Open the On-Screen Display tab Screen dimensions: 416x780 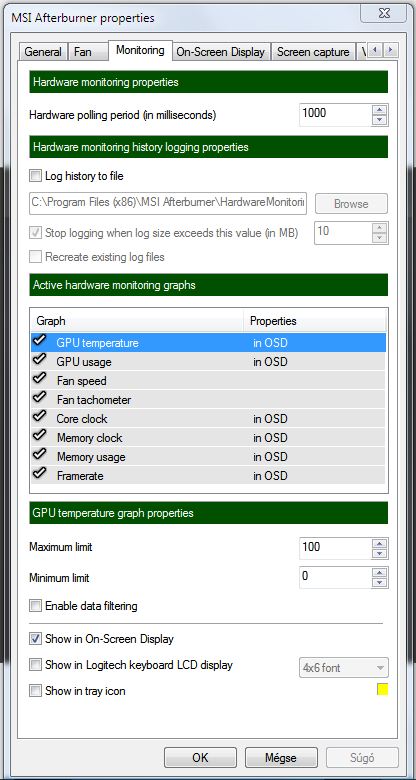[x=220, y=52]
